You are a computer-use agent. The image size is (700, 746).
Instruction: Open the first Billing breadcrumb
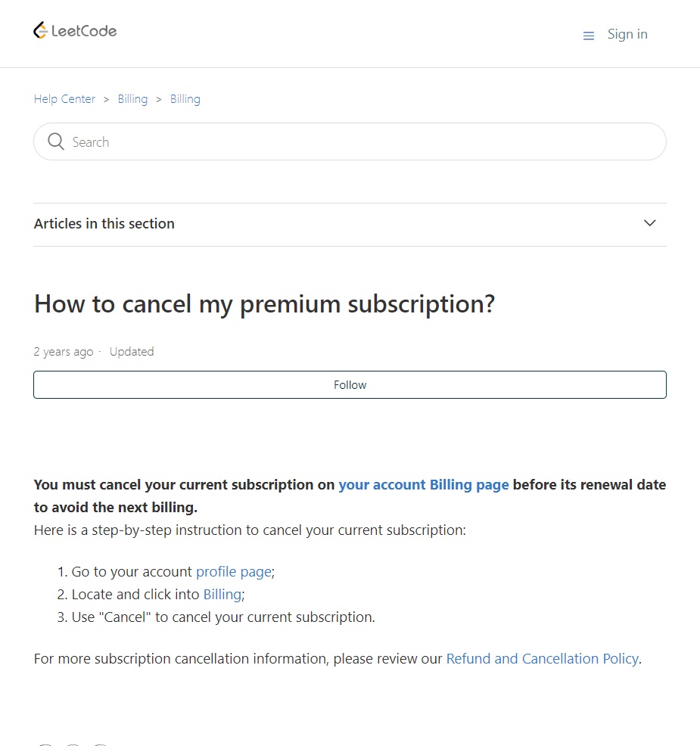tap(132, 99)
